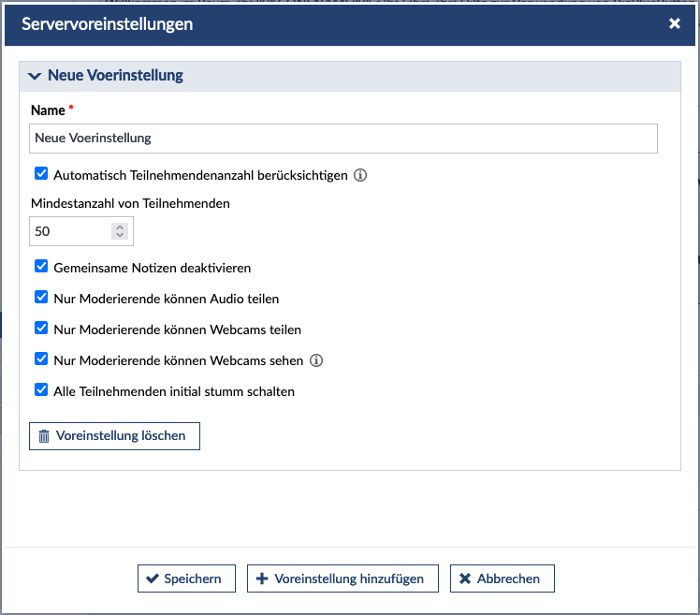Image resolution: width=700 pixels, height=615 pixels.
Task: Toggle Alle Teilnehmenden initial stumm schalten
Action: [41, 390]
